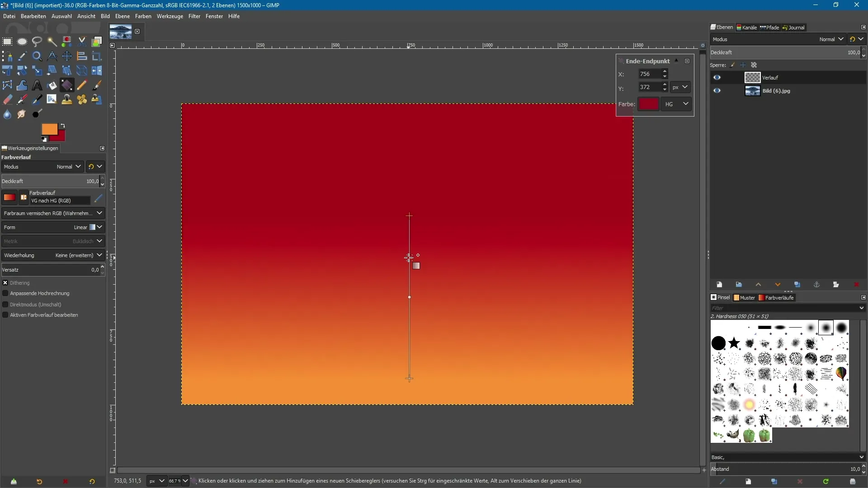Toggle the lock alpha checkerboard icon

[754, 65]
